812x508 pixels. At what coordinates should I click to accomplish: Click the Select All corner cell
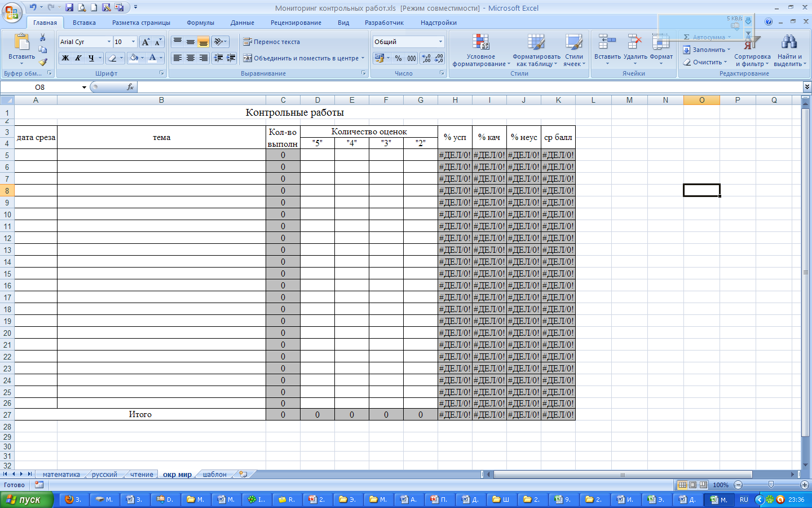coord(7,100)
